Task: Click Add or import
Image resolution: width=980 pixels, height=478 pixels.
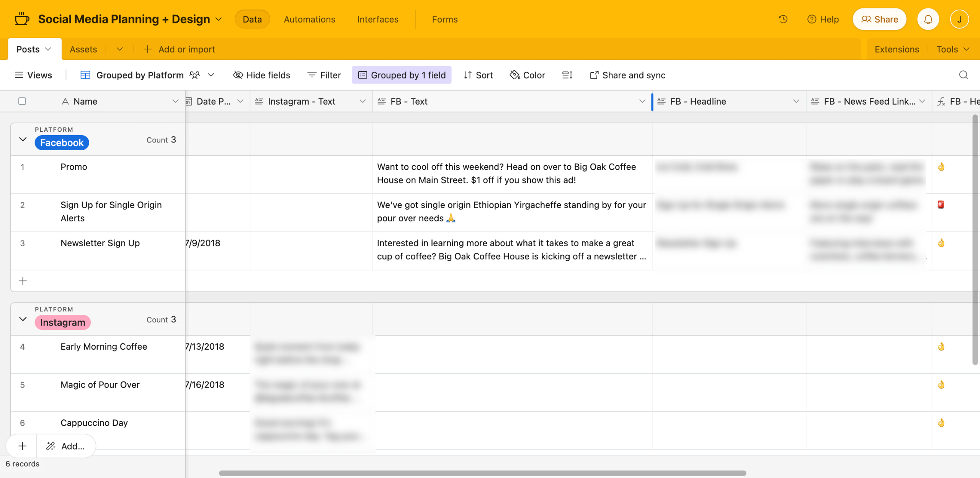Action: coord(179,49)
